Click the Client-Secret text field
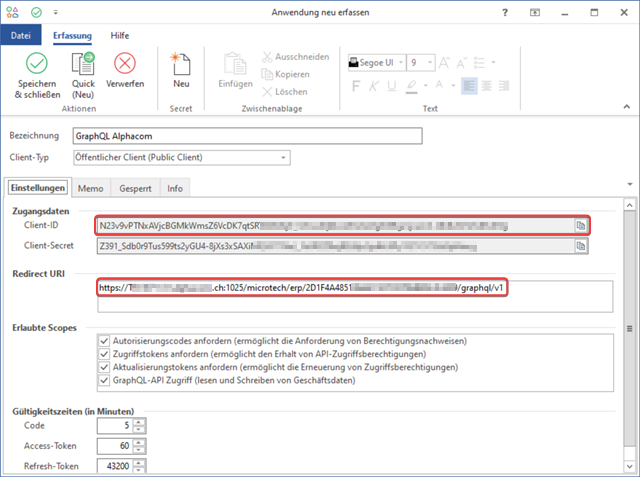This screenshot has width=640, height=477. tap(335, 246)
